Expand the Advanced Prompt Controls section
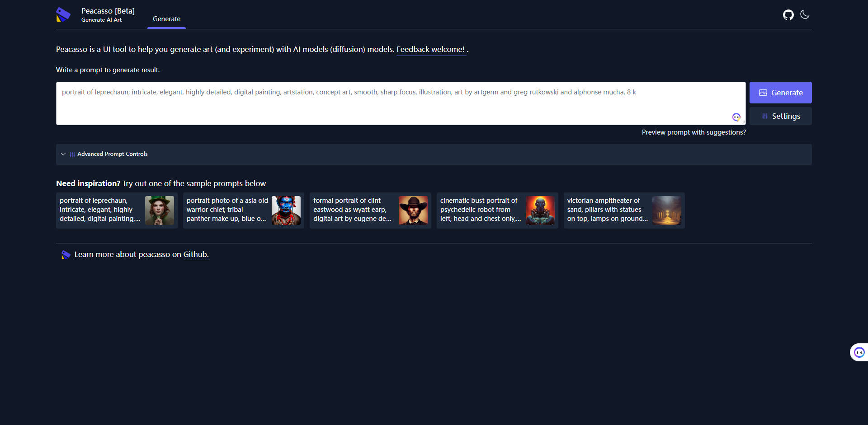Viewport: 868px width, 425px height. (112, 154)
